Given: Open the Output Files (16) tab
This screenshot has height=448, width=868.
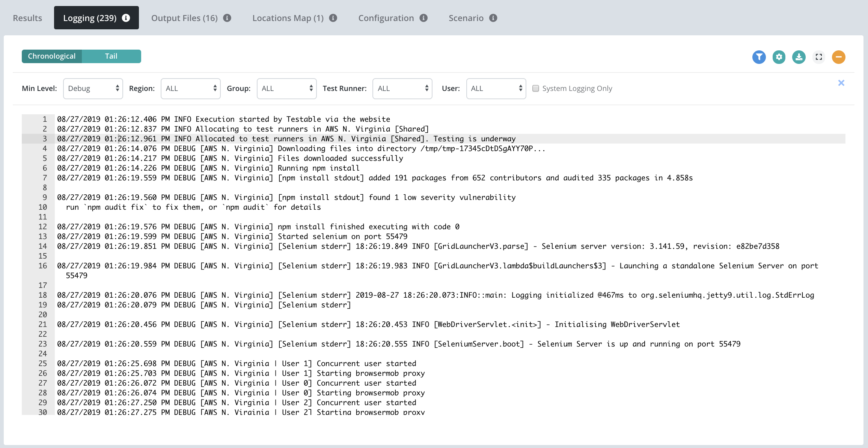Looking at the screenshot, I should [184, 18].
